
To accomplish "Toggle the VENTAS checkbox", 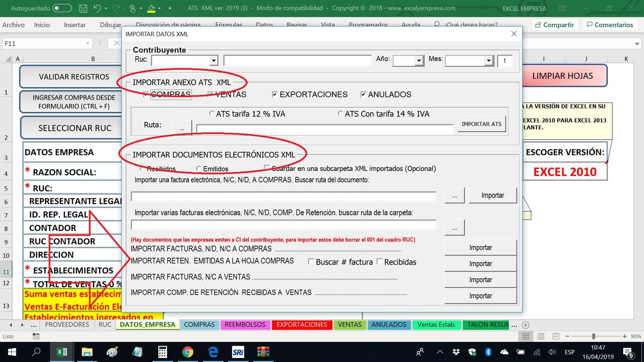I will 211,95.
